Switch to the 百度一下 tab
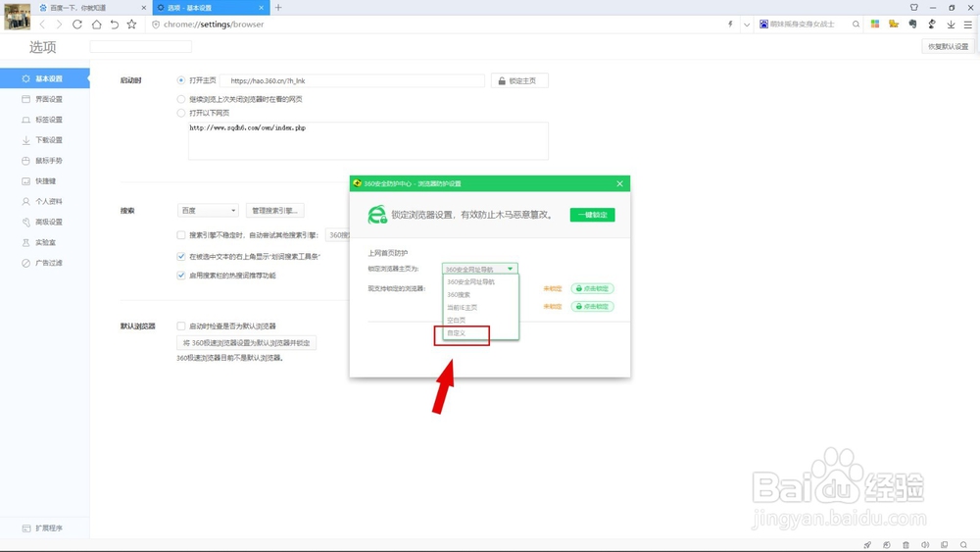This screenshot has height=552, width=980. [x=90, y=8]
